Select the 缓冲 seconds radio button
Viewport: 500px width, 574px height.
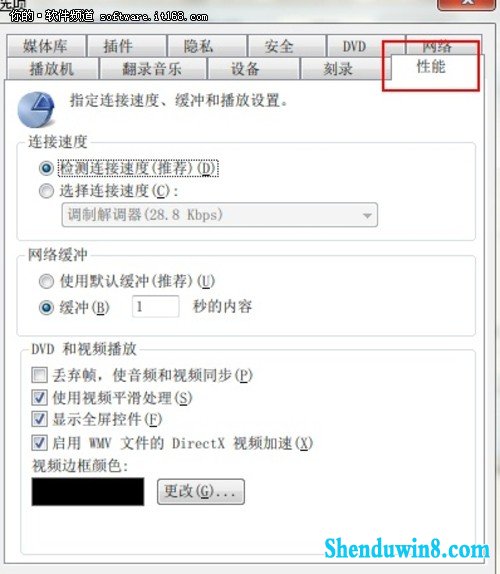point(46,308)
